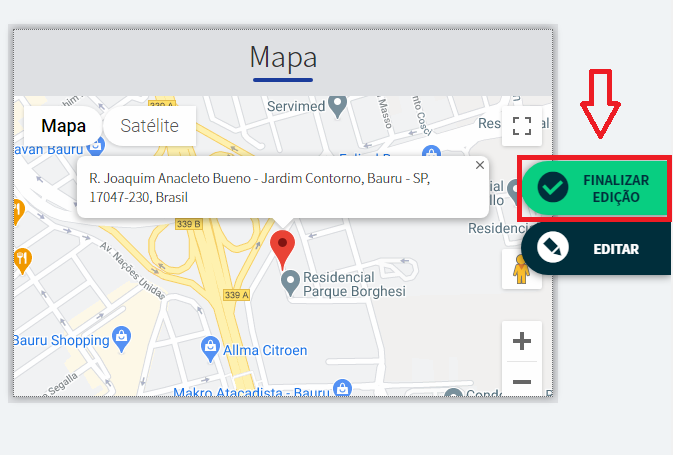Close the address info popup
This screenshot has width=673, height=455.
coord(479,166)
